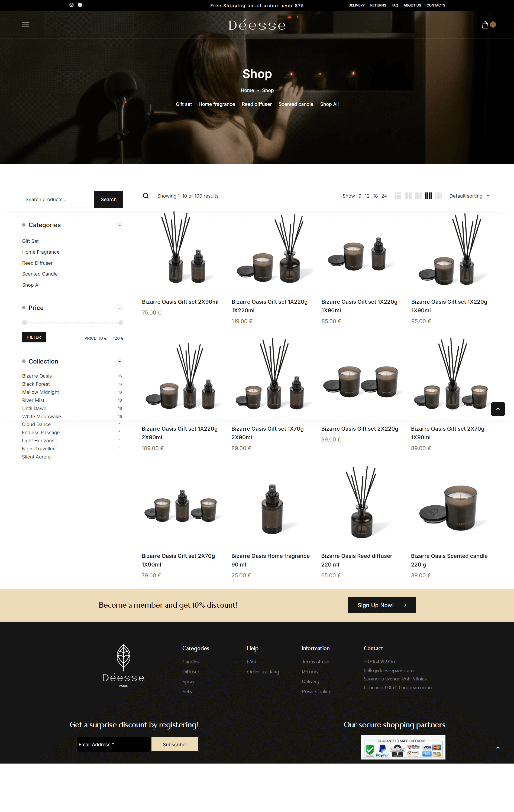514x812 pixels.
Task: Collapse the Categories filter section
Action: pos(119,225)
